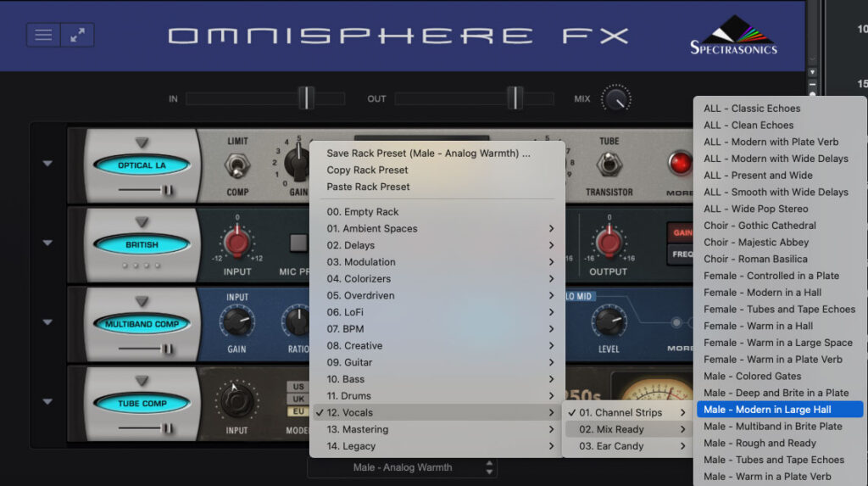
Task: Click the Spectrasonics logo
Action: click(733, 35)
